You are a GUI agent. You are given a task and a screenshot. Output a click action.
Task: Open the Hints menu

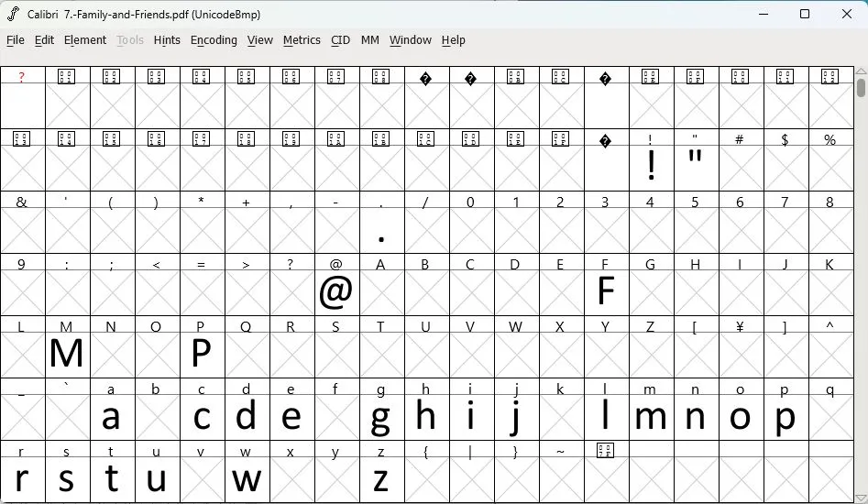click(167, 39)
